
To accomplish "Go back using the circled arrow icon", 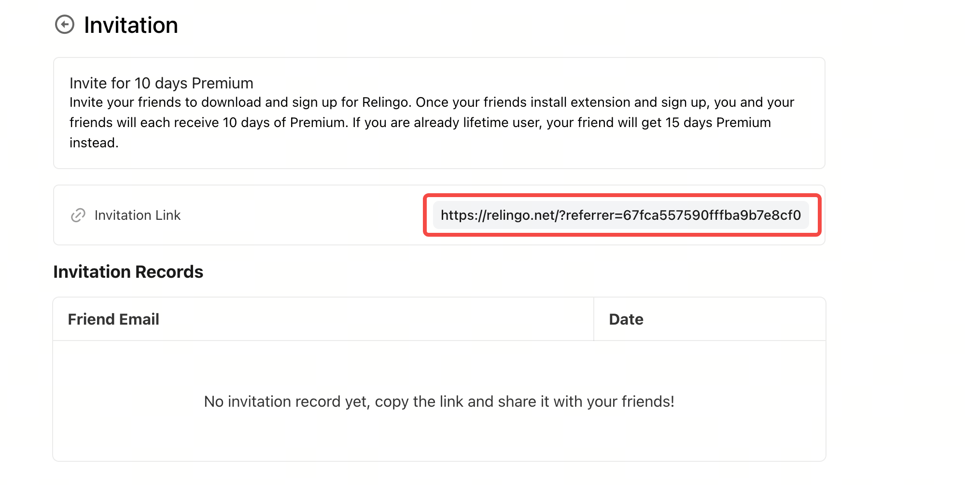I will (x=65, y=25).
